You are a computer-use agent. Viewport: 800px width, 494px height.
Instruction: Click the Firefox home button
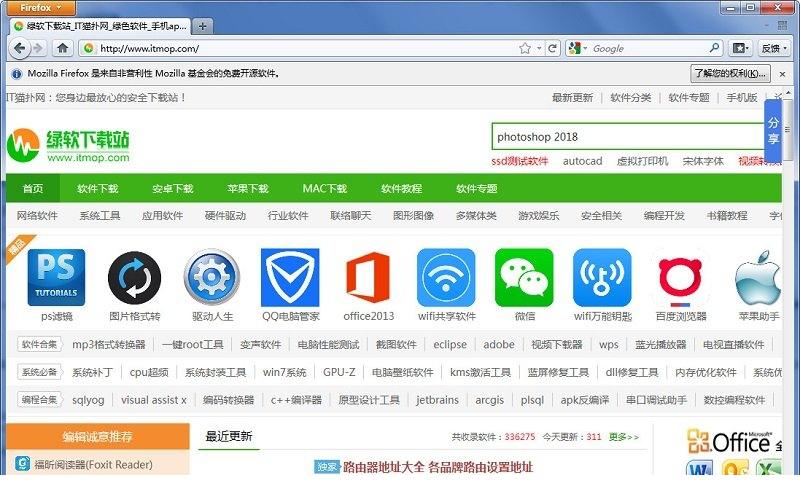tap(63, 48)
